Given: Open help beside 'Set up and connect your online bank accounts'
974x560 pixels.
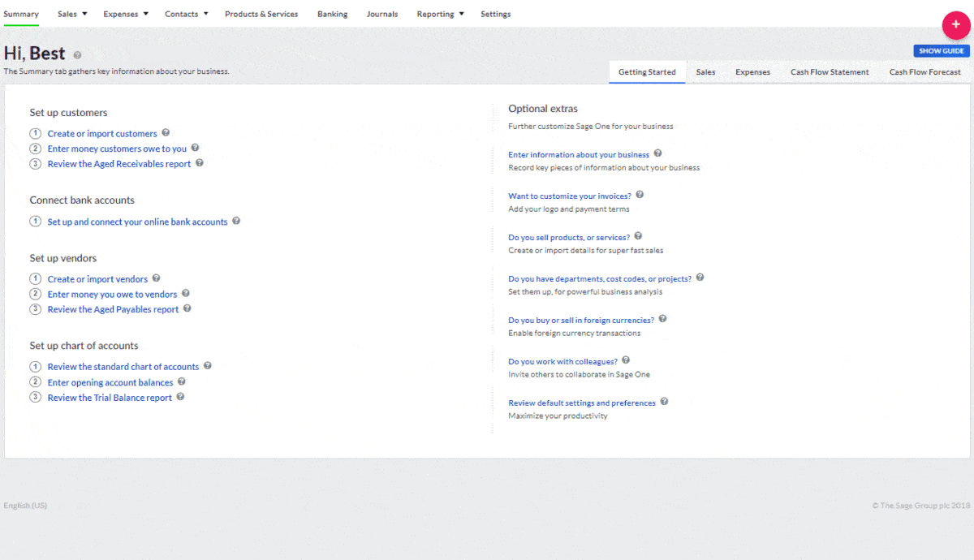Looking at the screenshot, I should pyautogui.click(x=236, y=221).
